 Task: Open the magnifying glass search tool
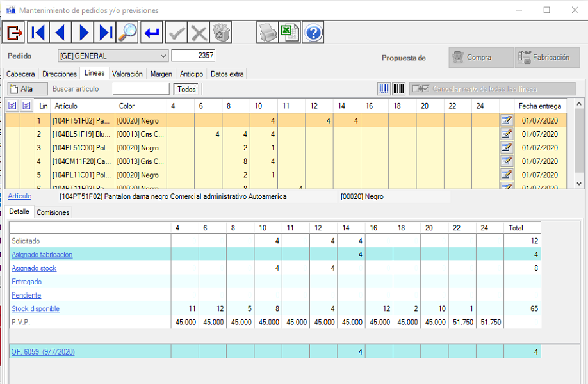tap(129, 32)
